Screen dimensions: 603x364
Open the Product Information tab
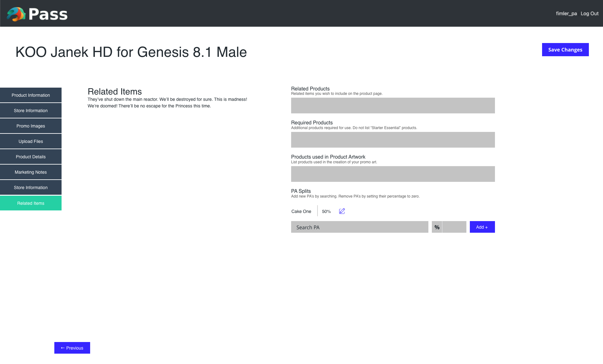click(31, 95)
